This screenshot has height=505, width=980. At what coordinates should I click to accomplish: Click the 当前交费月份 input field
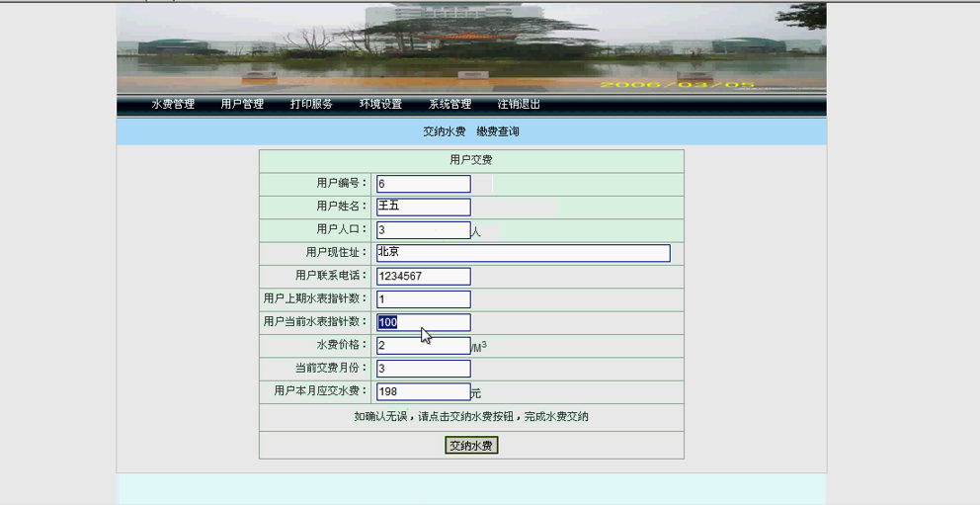pyautogui.click(x=424, y=369)
